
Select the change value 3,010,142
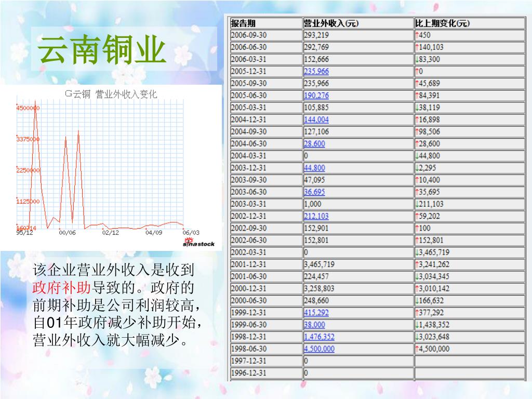click(x=434, y=288)
